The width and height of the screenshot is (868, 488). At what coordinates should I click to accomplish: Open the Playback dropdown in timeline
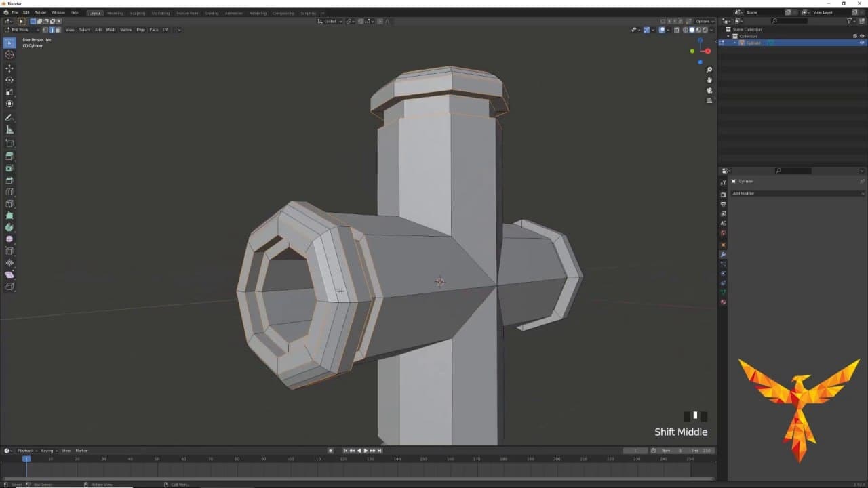click(x=27, y=451)
